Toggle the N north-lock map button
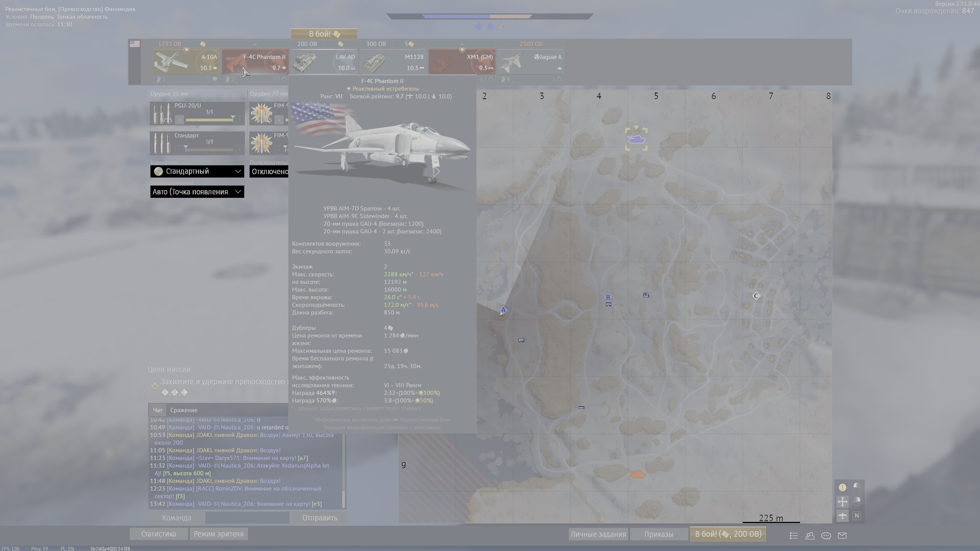The width and height of the screenshot is (980, 551). (x=857, y=516)
